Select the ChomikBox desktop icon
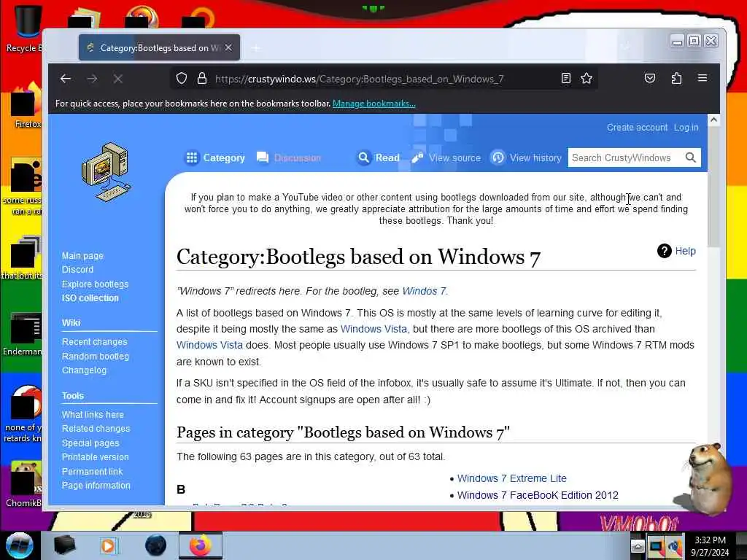This screenshot has height=560, width=747. pos(24,484)
